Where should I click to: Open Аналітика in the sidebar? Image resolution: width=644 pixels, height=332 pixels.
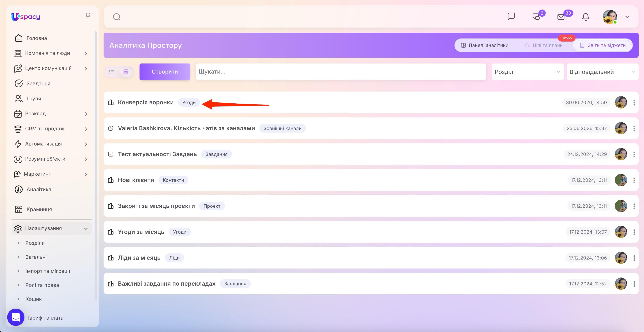pos(39,190)
